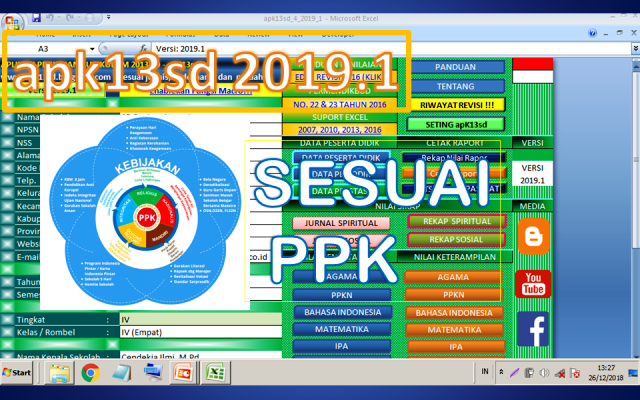The width and height of the screenshot is (640, 400).
Task: Click the small icon beside the NSS label
Action: tap(7, 142)
